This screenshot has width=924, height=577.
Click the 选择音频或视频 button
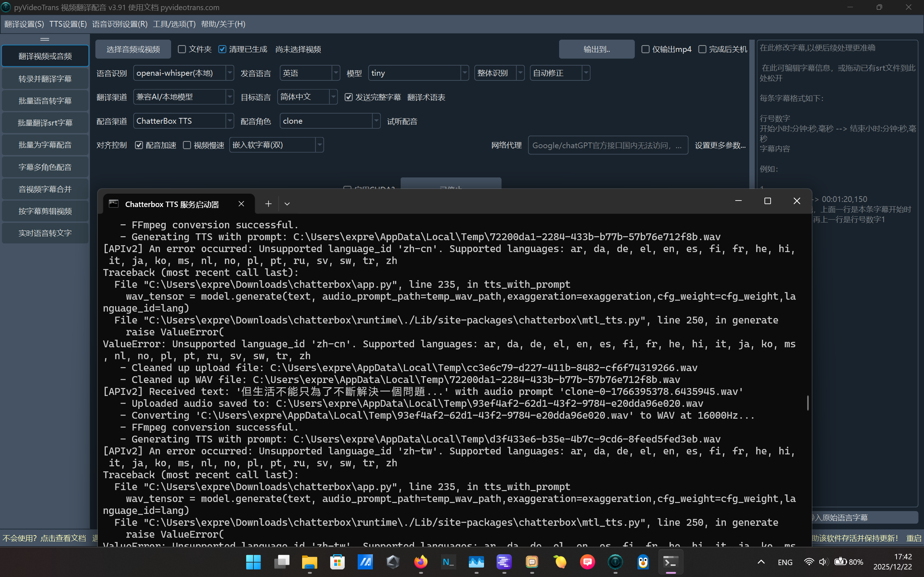pyautogui.click(x=133, y=49)
